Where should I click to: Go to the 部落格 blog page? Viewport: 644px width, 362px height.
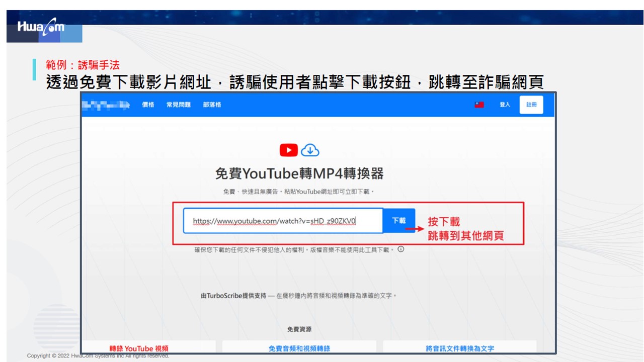point(212,105)
